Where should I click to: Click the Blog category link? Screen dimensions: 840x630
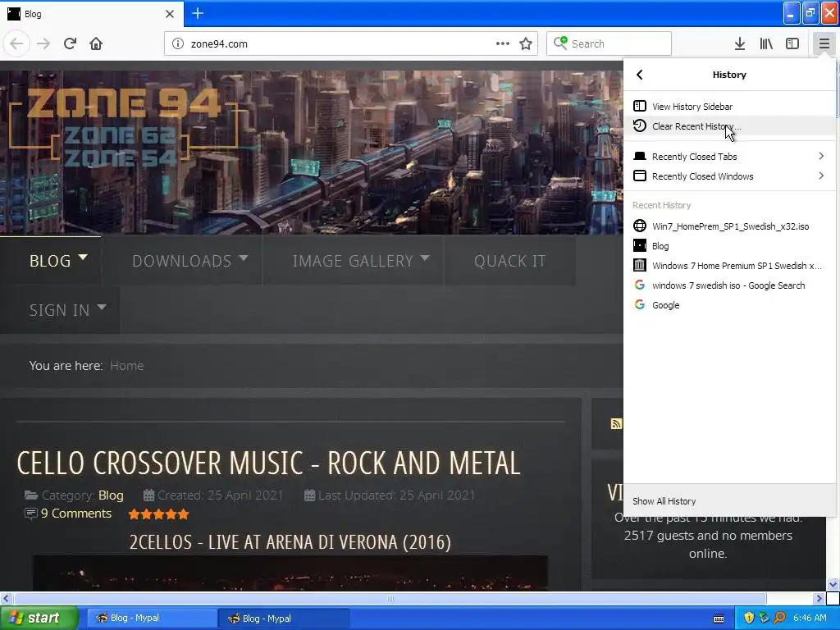pos(111,495)
